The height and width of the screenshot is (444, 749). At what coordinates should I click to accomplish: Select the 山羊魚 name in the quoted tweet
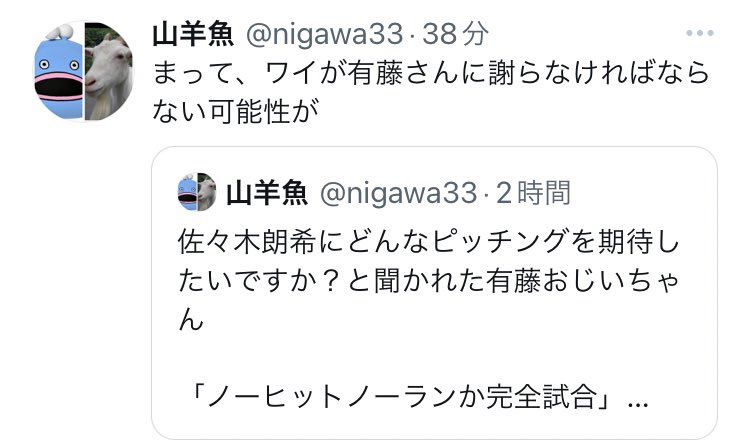pyautogui.click(x=267, y=193)
